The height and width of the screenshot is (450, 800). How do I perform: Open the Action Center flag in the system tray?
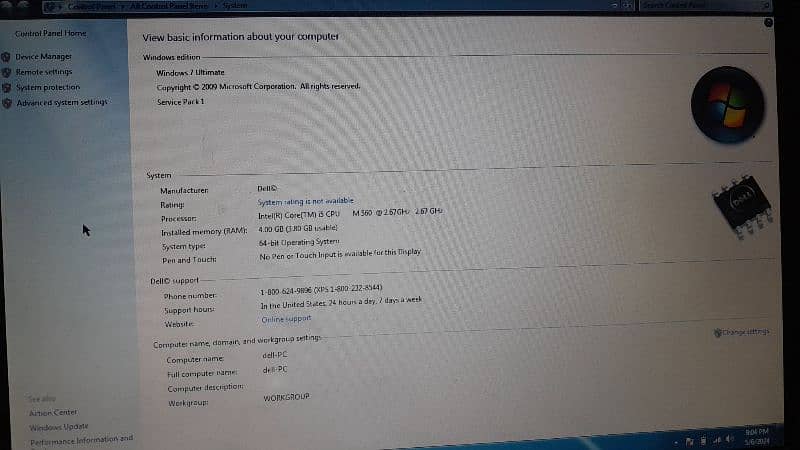click(x=689, y=441)
